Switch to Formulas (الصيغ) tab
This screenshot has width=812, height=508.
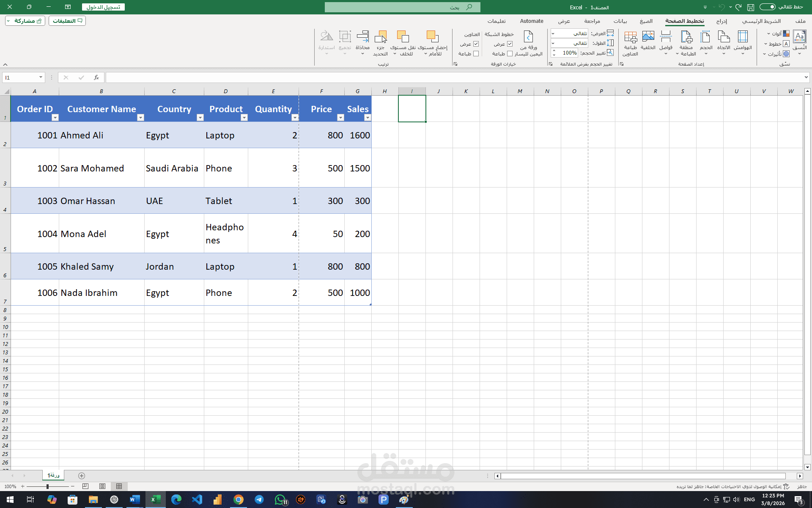point(646,21)
